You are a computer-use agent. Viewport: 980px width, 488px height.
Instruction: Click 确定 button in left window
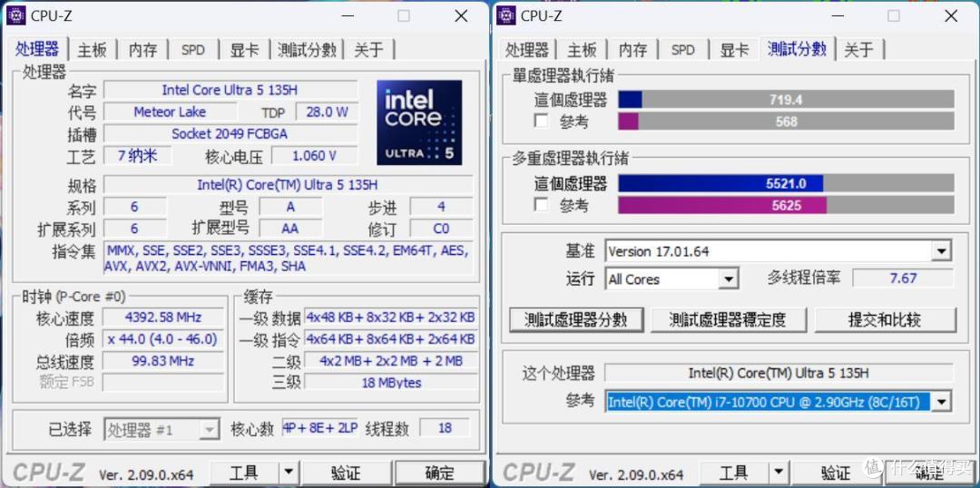440,473
